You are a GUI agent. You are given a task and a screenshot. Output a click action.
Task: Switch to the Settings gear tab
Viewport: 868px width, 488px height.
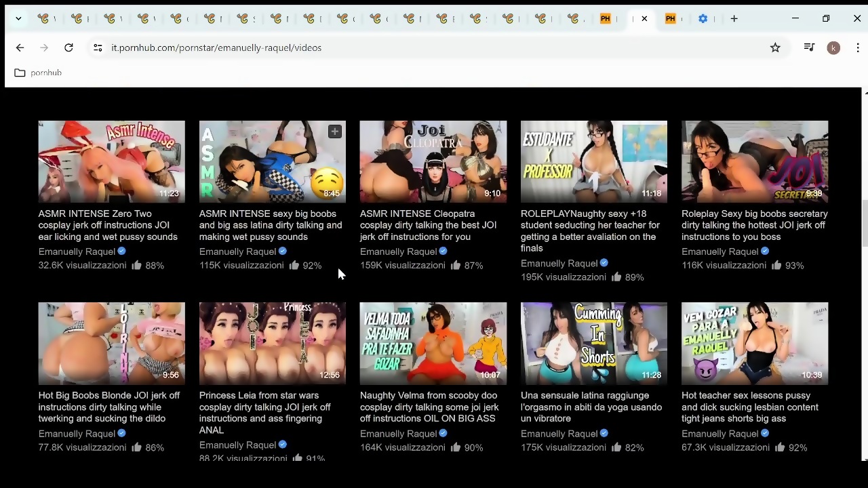[703, 19]
